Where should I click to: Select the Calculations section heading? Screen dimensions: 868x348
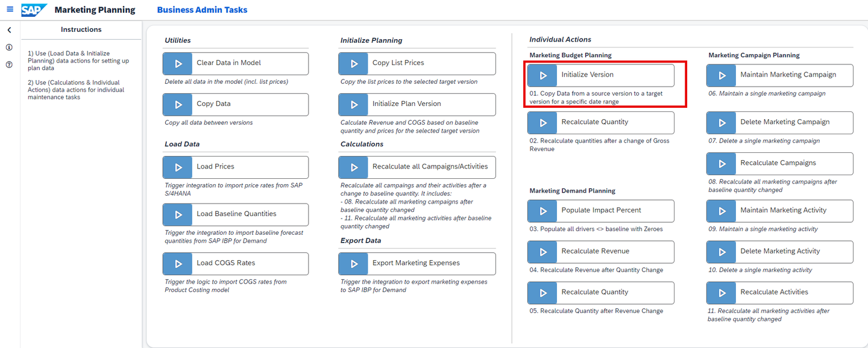pos(362,144)
